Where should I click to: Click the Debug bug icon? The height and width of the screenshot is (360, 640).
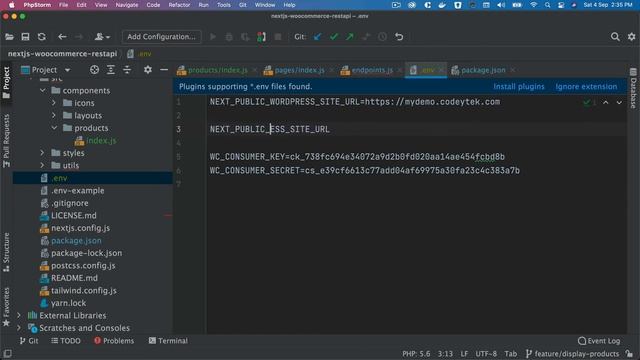click(229, 37)
